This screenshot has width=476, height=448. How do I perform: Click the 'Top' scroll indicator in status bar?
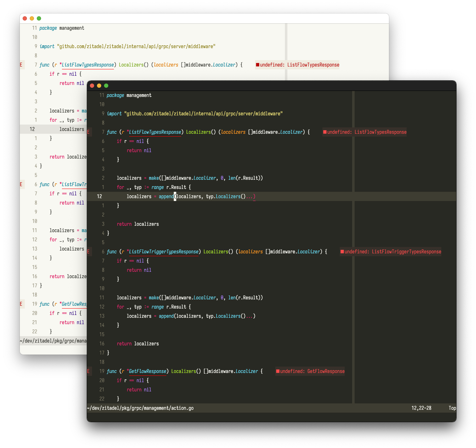(452, 408)
